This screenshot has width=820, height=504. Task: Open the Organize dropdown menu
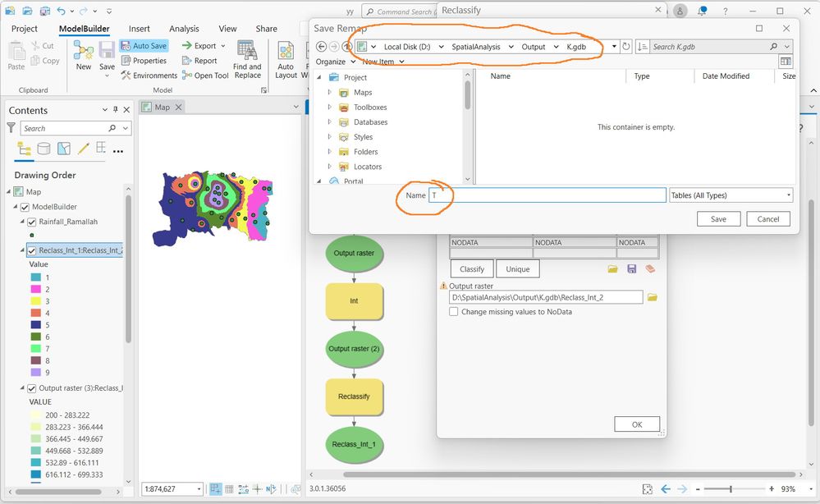[336, 62]
